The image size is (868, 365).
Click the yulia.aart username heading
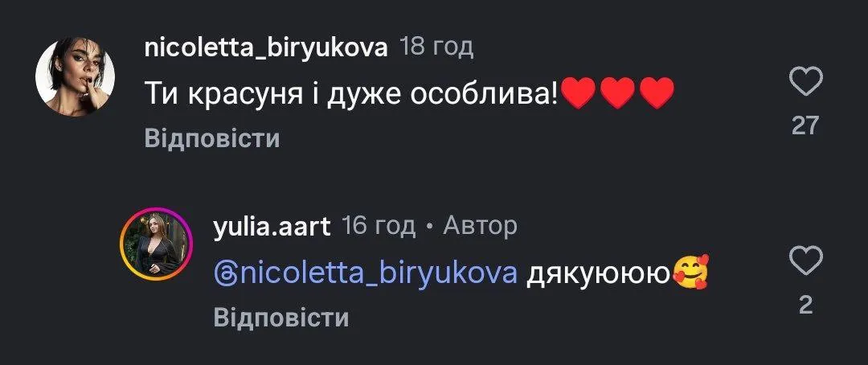click(x=272, y=227)
